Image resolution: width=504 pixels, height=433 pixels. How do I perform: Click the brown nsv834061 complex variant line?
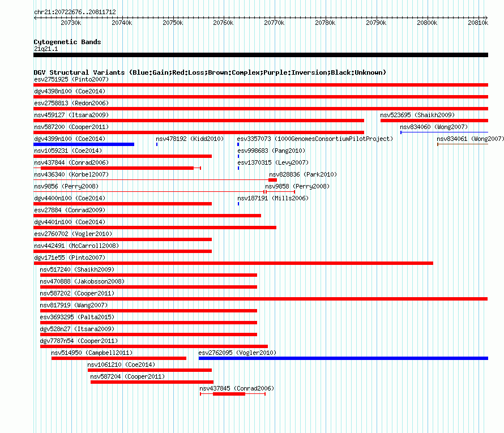pos(463,144)
